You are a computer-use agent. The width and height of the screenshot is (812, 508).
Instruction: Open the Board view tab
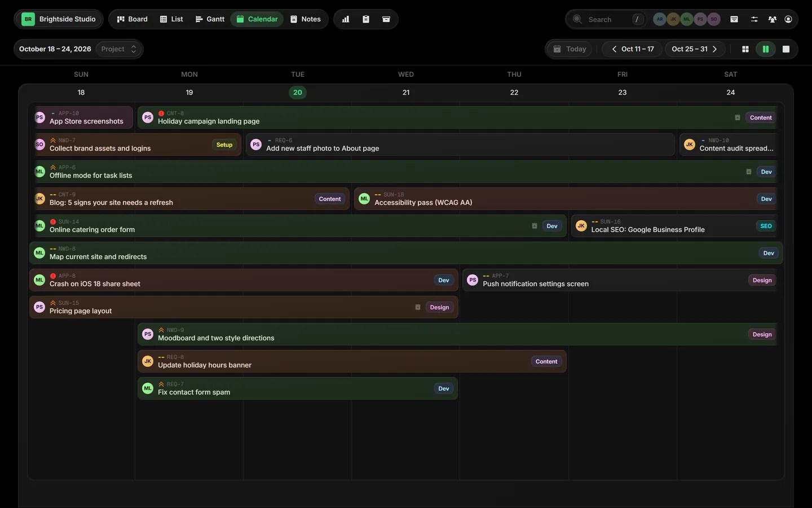tap(132, 19)
